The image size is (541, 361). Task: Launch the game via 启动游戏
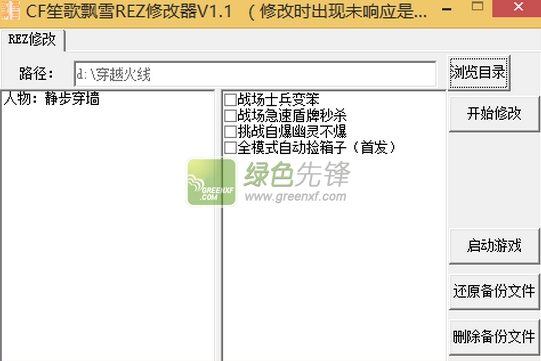pos(494,246)
